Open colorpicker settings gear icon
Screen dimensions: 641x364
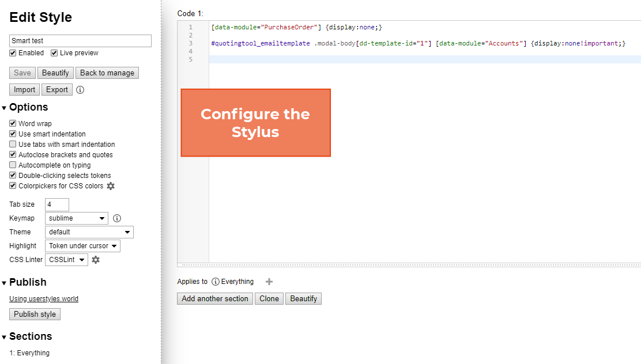[x=111, y=186]
